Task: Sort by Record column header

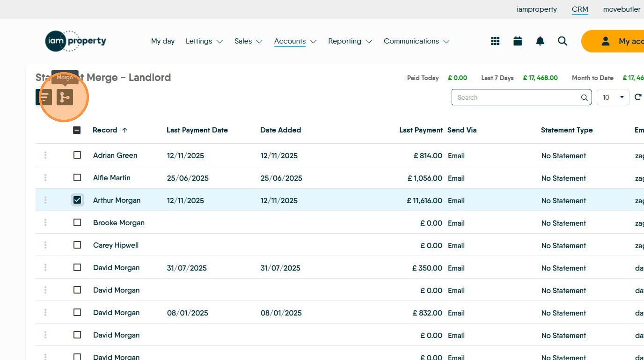Action: 105,130
